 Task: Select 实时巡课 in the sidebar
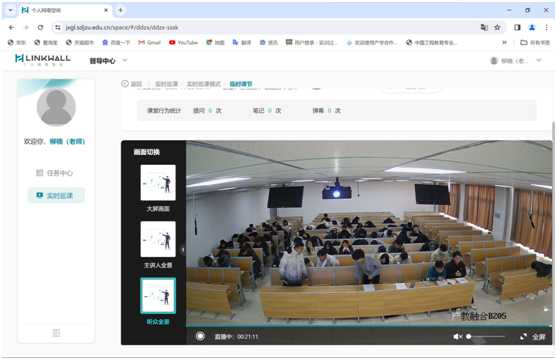[56, 195]
